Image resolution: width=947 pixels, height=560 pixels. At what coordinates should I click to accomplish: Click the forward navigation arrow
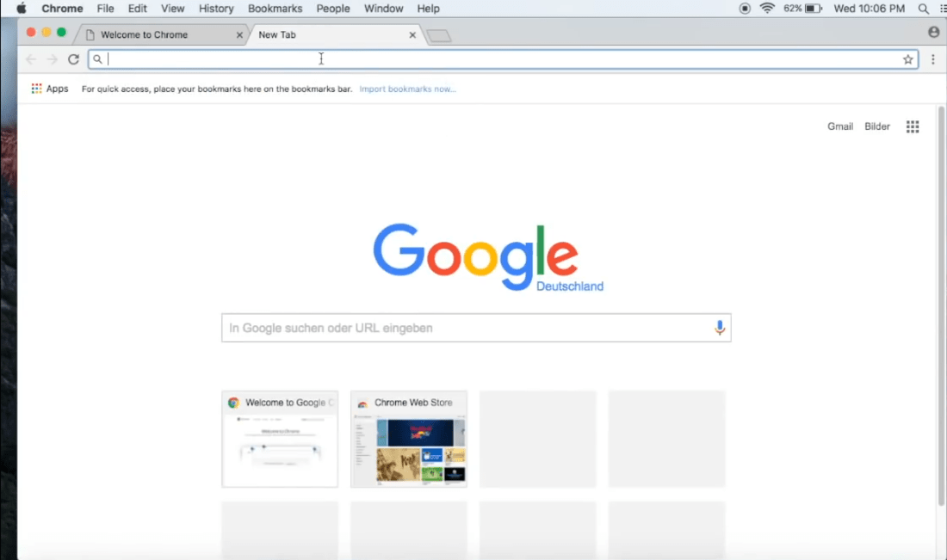click(52, 59)
